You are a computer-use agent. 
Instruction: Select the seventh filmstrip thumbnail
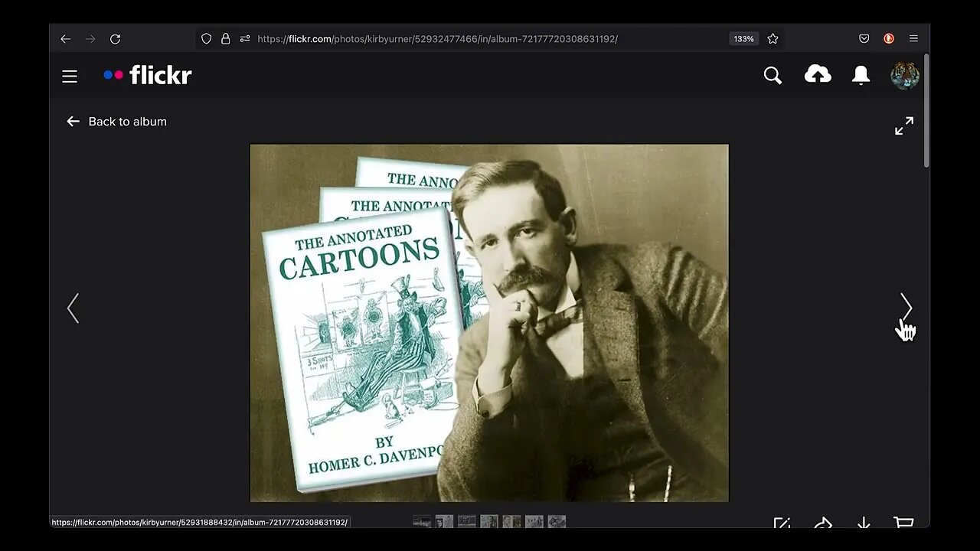[557, 522]
